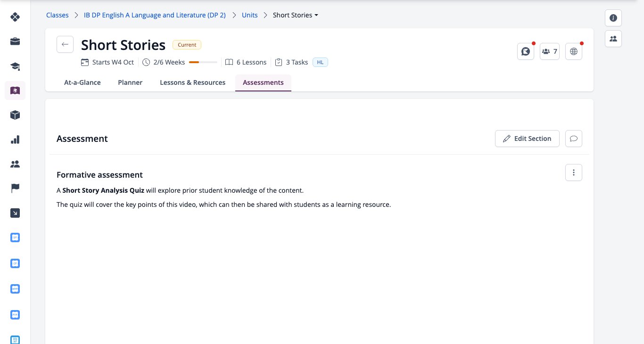Go back using the left arrow button
The height and width of the screenshot is (344, 644).
pyautogui.click(x=65, y=44)
